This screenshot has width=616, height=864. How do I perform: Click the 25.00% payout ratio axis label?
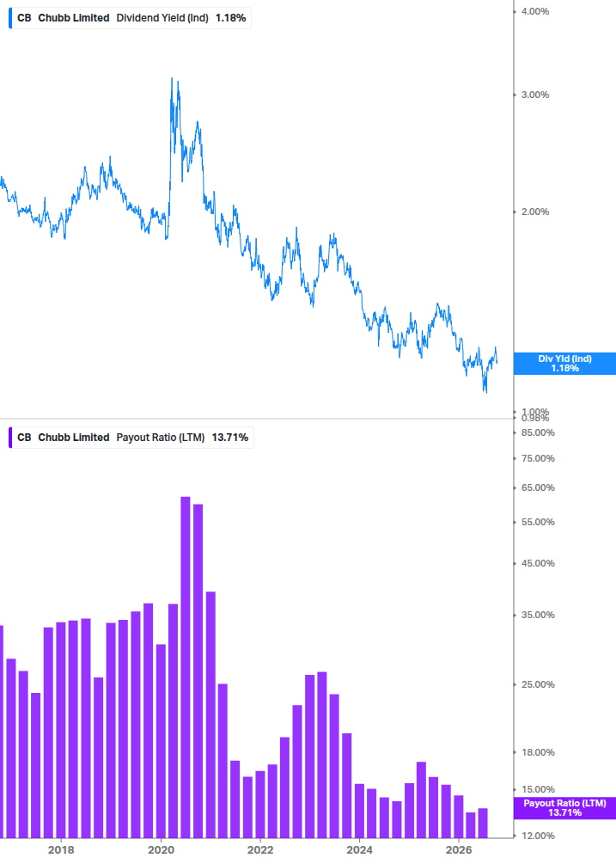[x=538, y=684]
